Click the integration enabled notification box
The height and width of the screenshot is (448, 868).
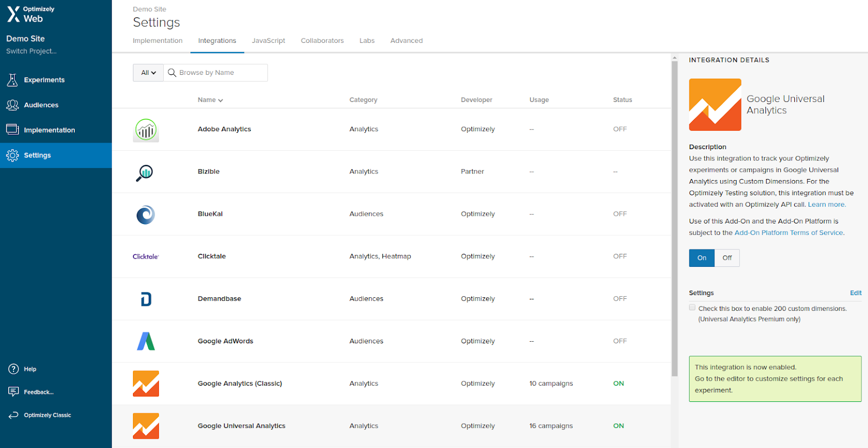click(x=775, y=379)
